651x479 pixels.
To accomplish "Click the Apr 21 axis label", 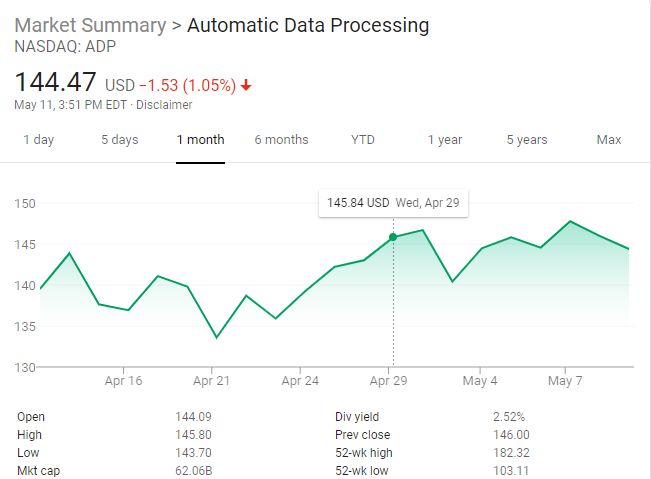I will (x=212, y=381).
